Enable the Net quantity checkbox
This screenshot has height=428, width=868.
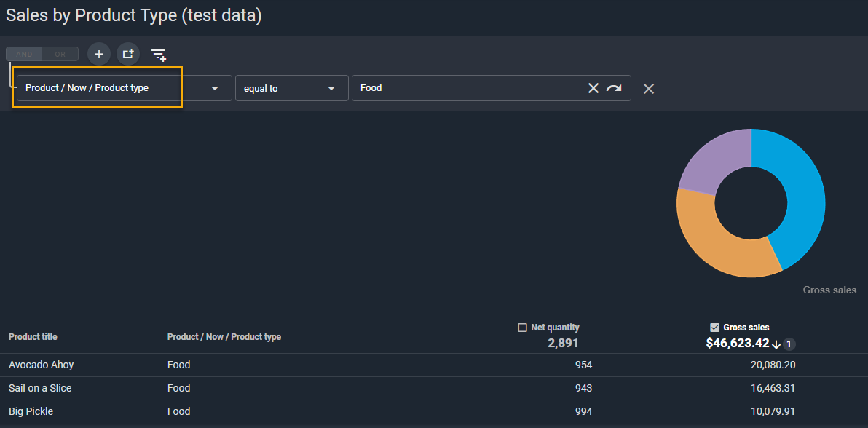click(x=522, y=328)
